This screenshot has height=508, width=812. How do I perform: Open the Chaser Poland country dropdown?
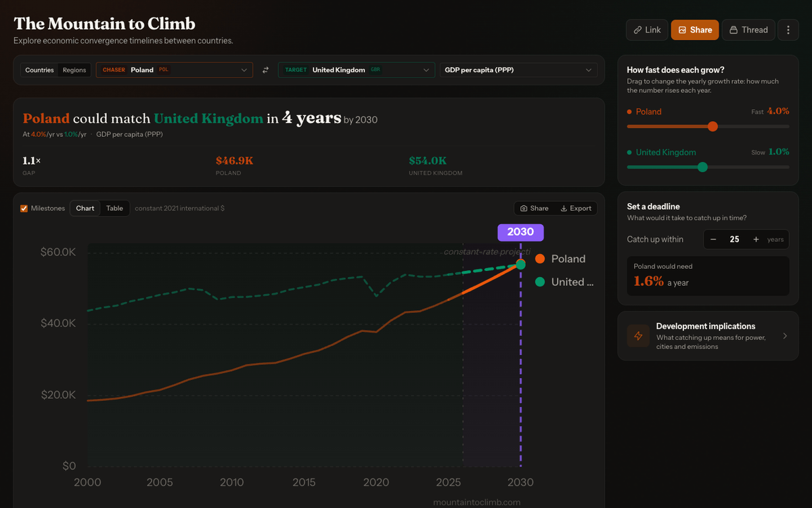(175, 70)
